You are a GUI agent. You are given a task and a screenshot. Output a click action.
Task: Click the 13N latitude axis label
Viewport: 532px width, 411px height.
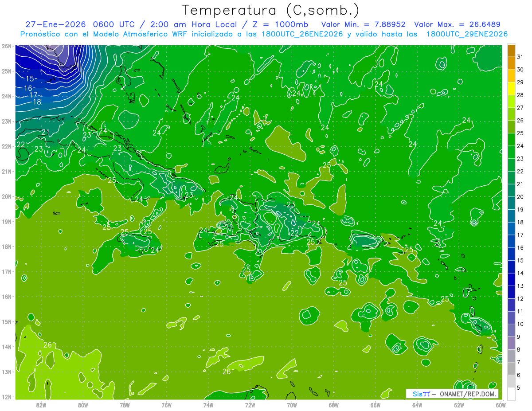6,372
